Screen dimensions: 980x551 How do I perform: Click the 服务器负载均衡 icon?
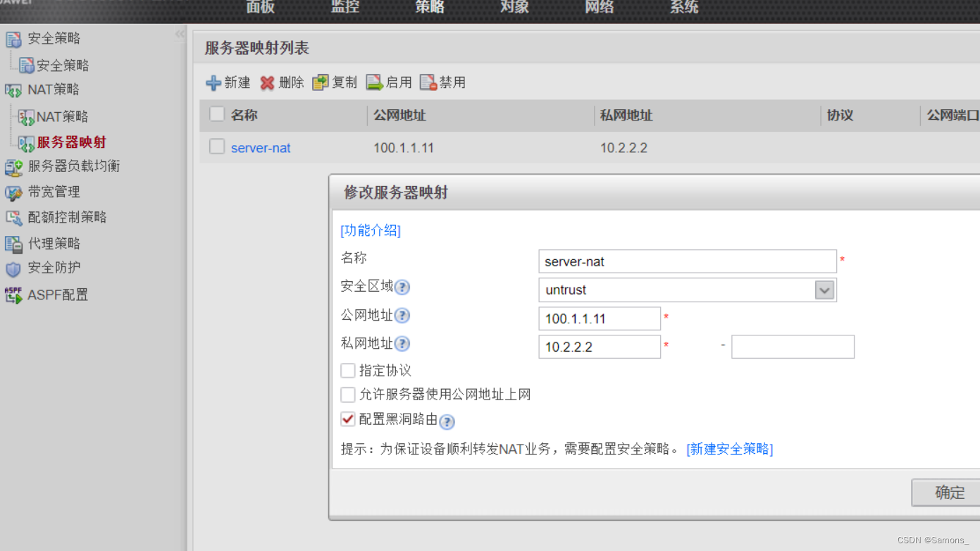tap(13, 167)
